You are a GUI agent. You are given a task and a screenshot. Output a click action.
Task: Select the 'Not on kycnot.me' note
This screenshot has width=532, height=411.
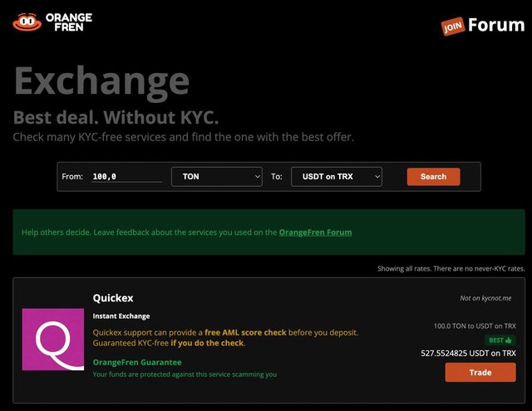(x=485, y=298)
